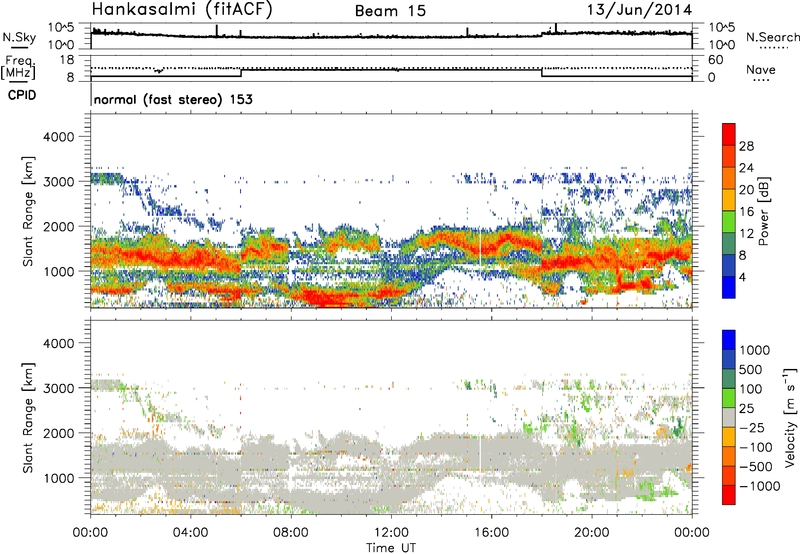Click the '28' tick on Power colorbar
The height and width of the screenshot is (554, 800).
tap(746, 146)
